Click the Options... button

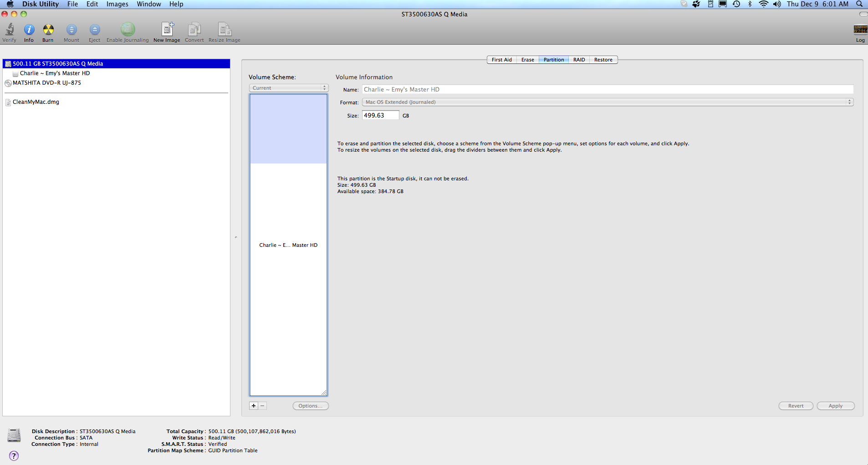click(311, 406)
